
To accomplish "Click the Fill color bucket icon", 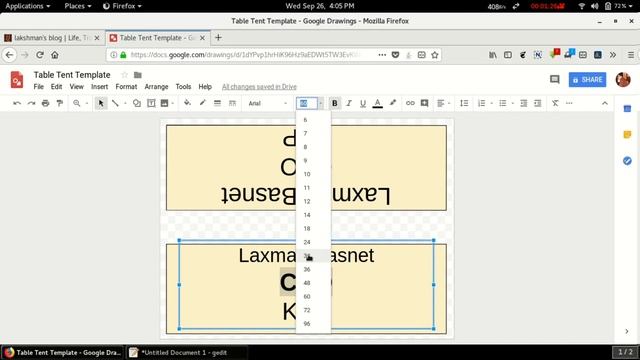I will click(187, 103).
